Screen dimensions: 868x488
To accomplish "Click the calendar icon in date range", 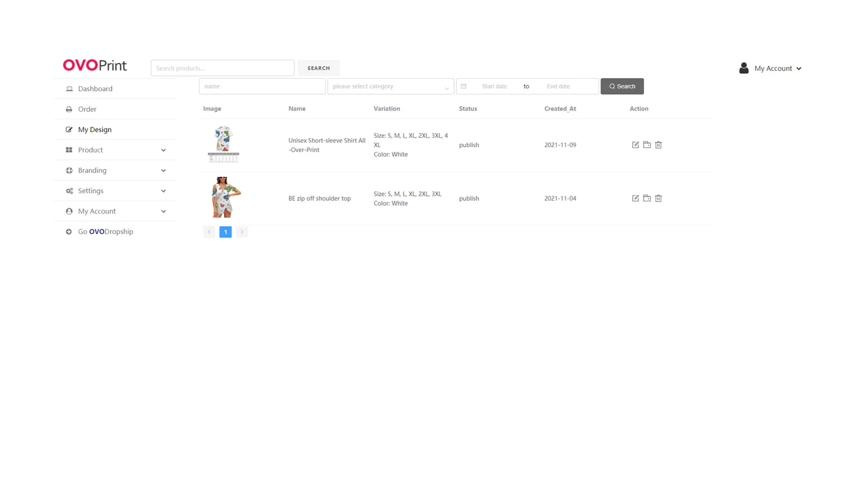I will tap(463, 86).
